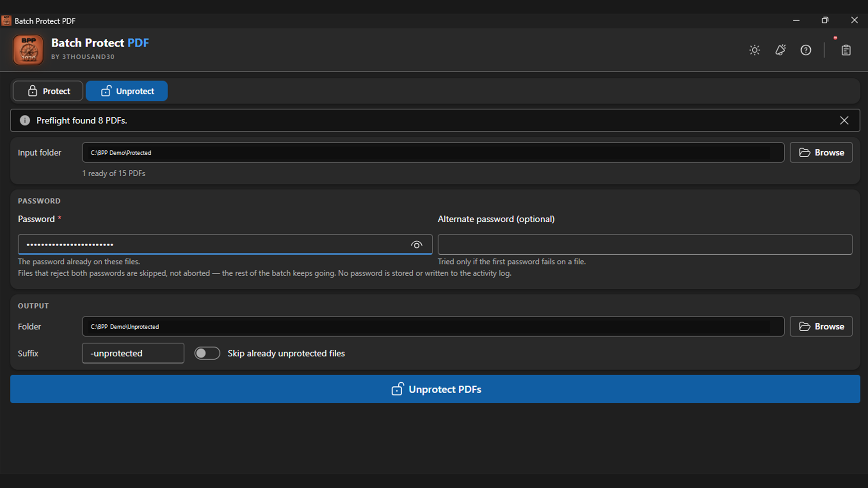
Task: Click the 'Skip already unprotected files' label
Action: pyautogui.click(x=286, y=353)
